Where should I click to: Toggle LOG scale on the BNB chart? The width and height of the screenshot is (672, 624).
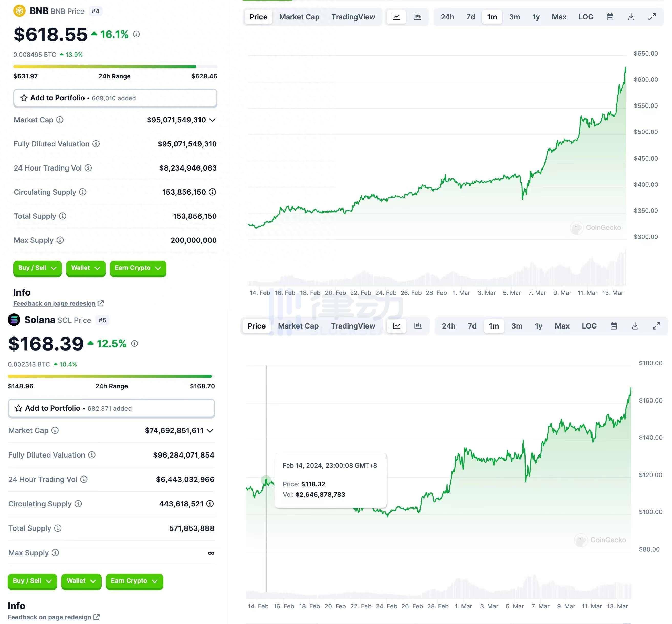(x=585, y=17)
